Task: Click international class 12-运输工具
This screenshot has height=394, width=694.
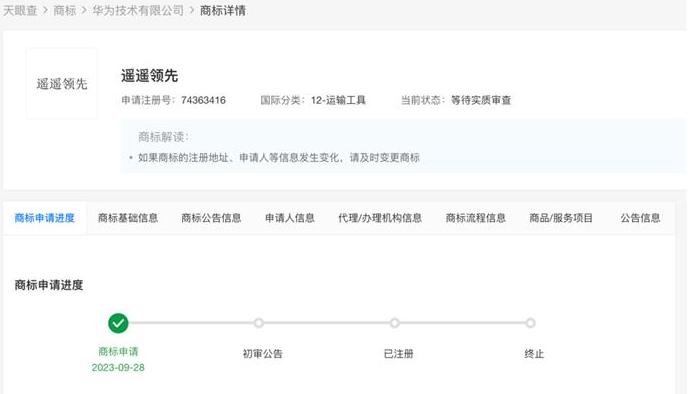Action: 338,100
